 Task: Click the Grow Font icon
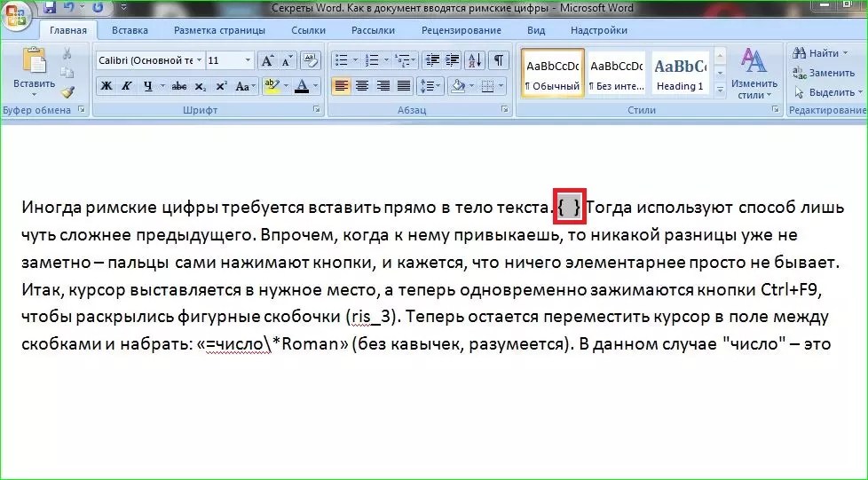267,60
